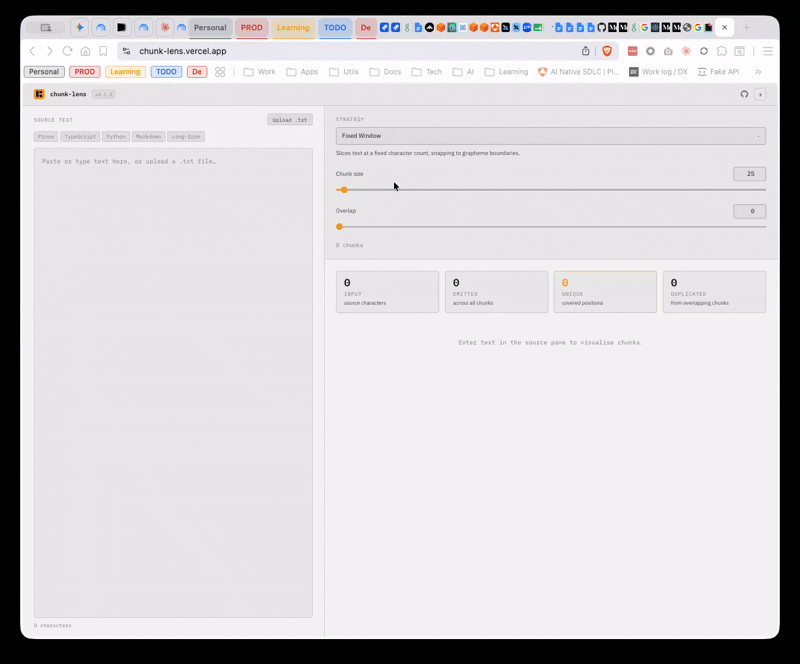Click the circular record extension icon
Viewport: 800px width, 664px height.
pos(650,51)
